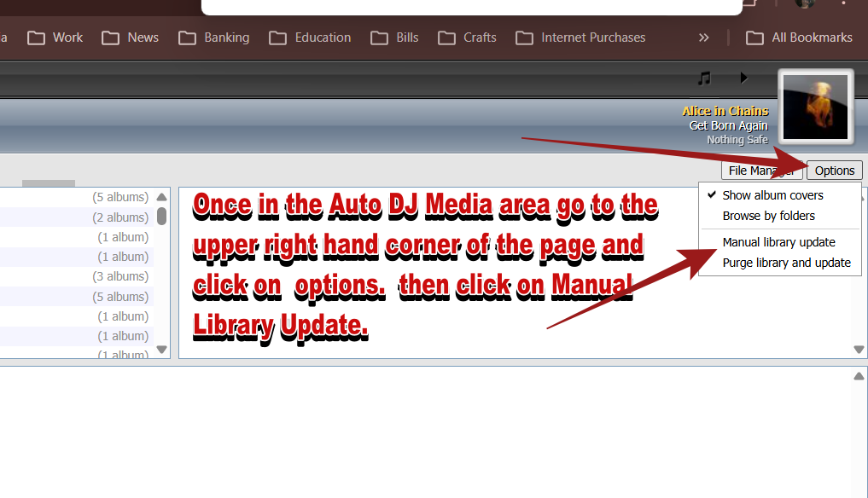The height and width of the screenshot is (498, 868).
Task: Open the Bills bookmarks folder
Action: [394, 38]
